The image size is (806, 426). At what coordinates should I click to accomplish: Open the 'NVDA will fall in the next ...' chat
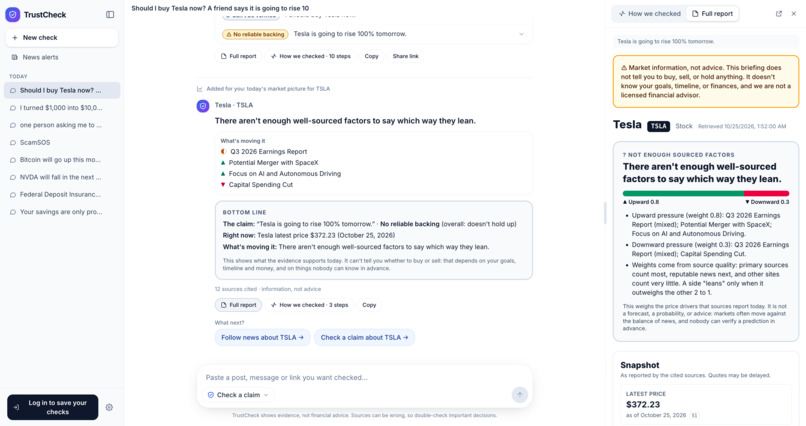tap(62, 177)
